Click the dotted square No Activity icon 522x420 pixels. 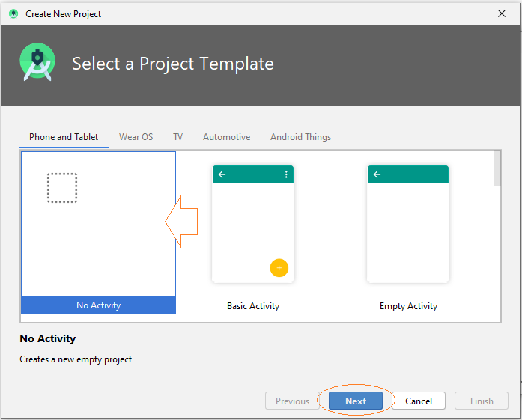(x=62, y=188)
